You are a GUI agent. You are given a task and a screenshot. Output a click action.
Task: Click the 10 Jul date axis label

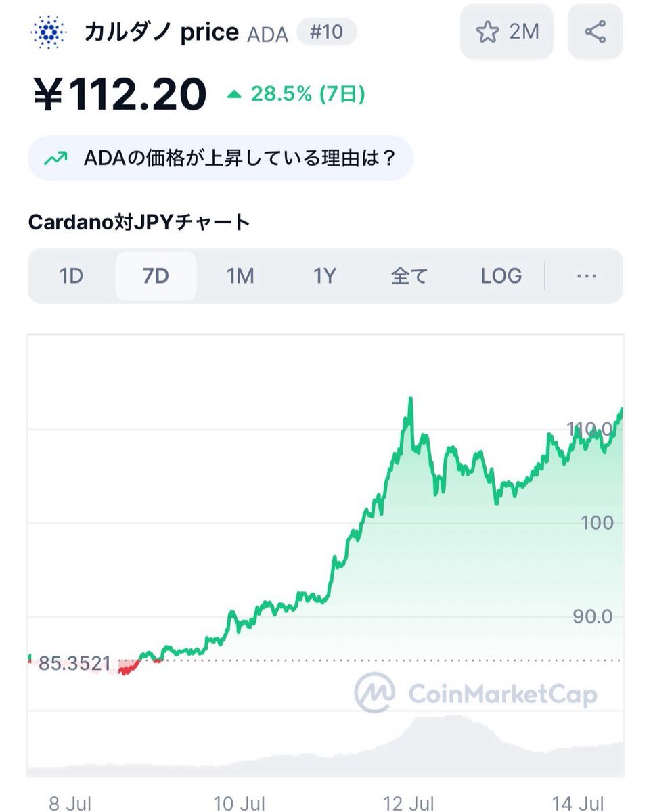click(x=240, y=803)
